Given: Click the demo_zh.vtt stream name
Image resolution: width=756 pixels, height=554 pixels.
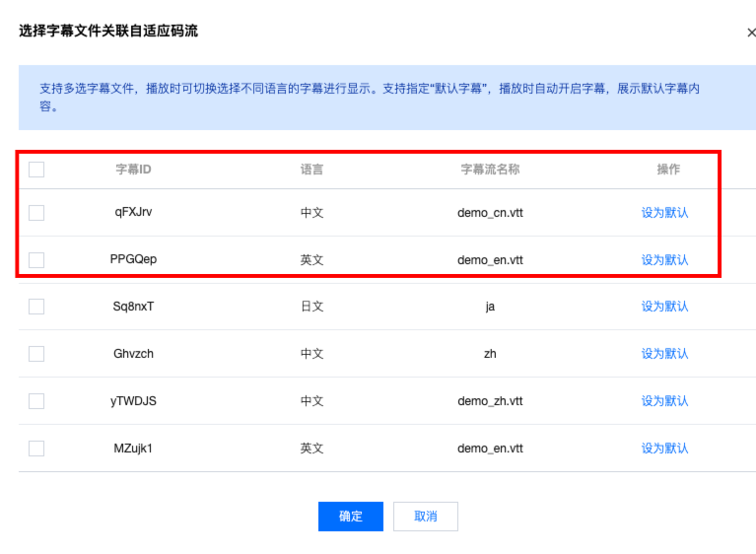Looking at the screenshot, I should pyautogui.click(x=490, y=400).
